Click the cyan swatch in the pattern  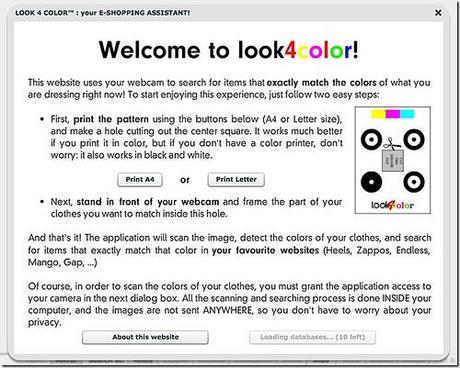click(407, 114)
